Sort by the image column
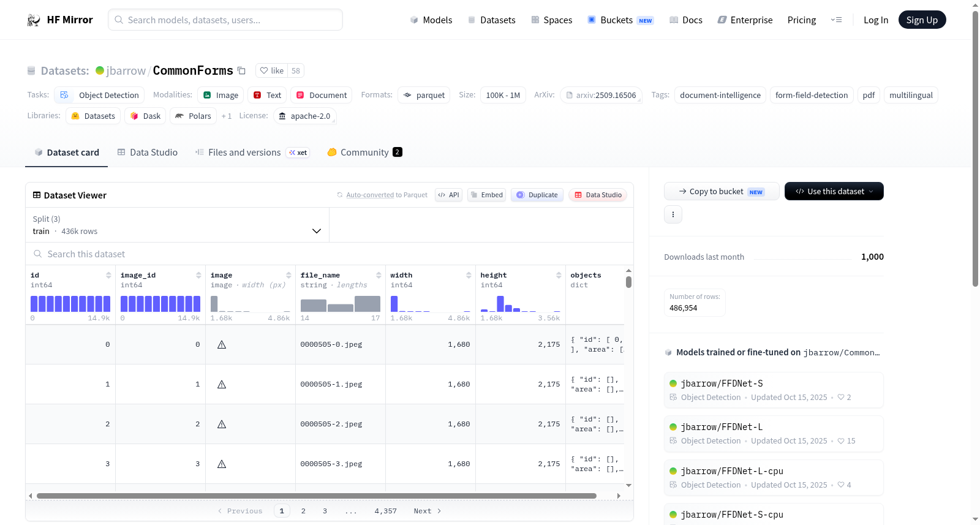 [288, 275]
